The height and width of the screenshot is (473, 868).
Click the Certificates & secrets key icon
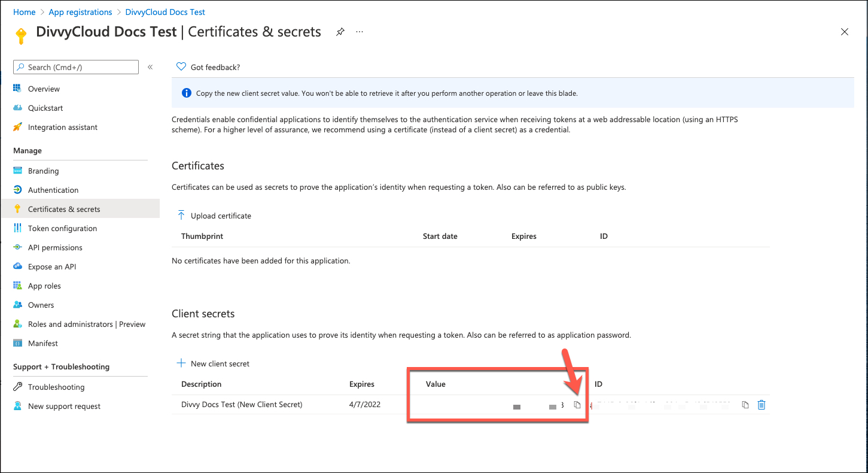(x=17, y=209)
